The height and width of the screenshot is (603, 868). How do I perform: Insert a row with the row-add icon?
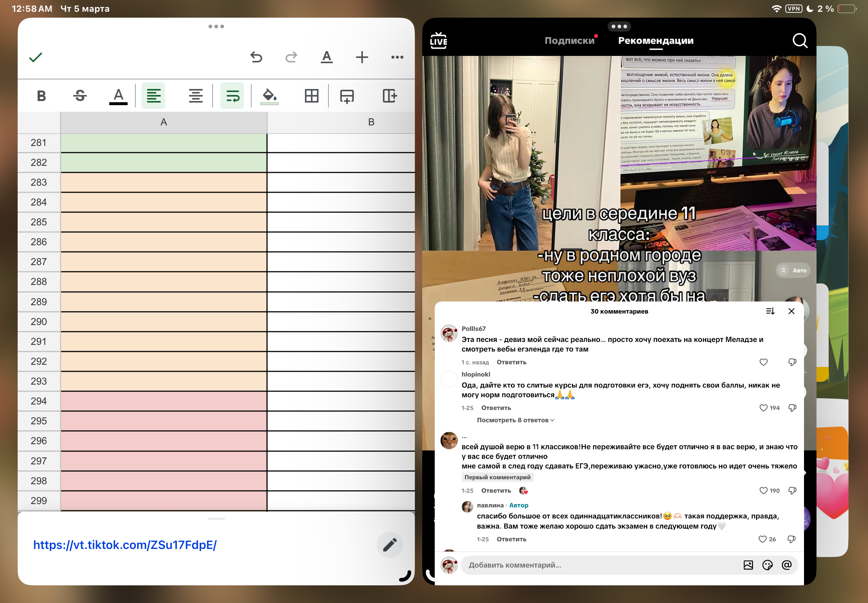click(x=347, y=96)
